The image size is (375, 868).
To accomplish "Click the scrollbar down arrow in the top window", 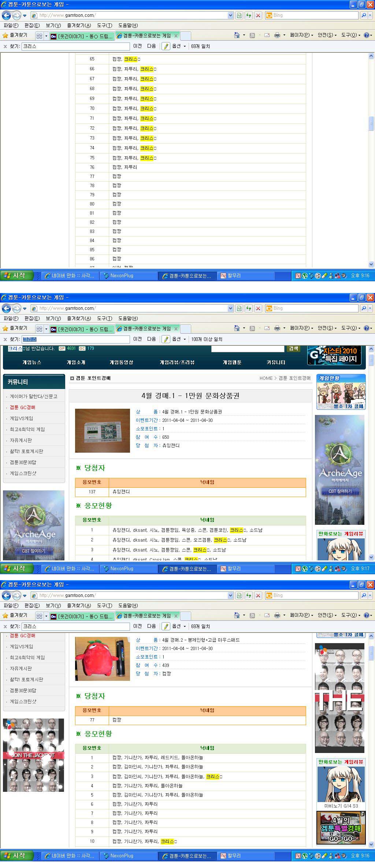I will pyautogui.click(x=371, y=264).
